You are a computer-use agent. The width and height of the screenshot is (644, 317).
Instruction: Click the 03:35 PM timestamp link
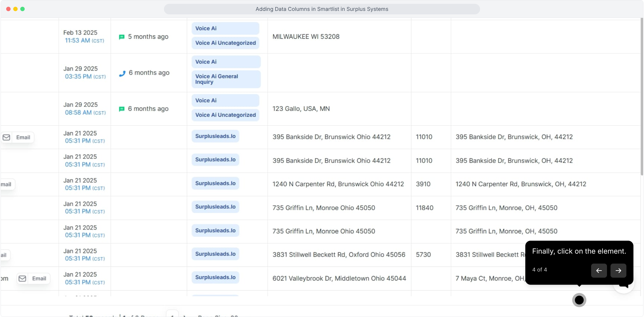[78, 77]
